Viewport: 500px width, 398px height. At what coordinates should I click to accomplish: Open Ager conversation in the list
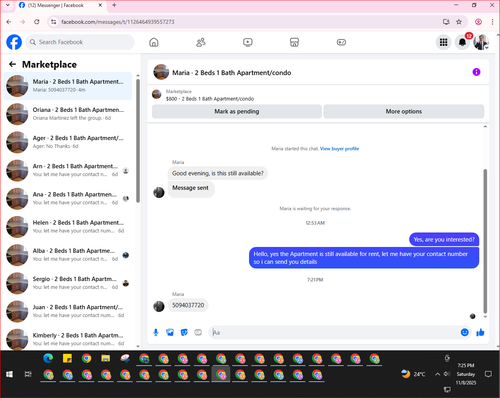(68, 142)
